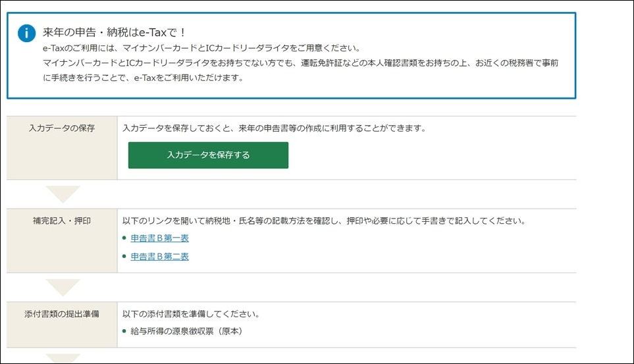Click the 添付書類の提出準備 row label
Viewport: 634px width, 364px height.
[62, 314]
